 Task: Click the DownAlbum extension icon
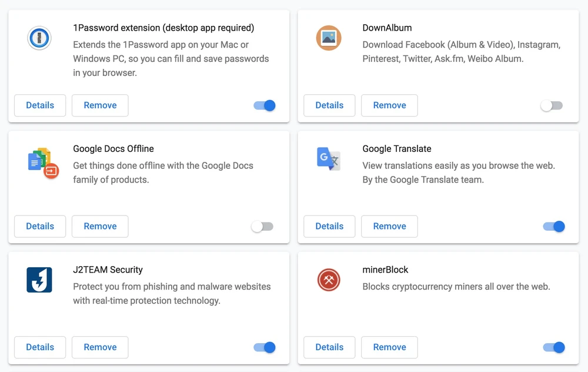[329, 39]
